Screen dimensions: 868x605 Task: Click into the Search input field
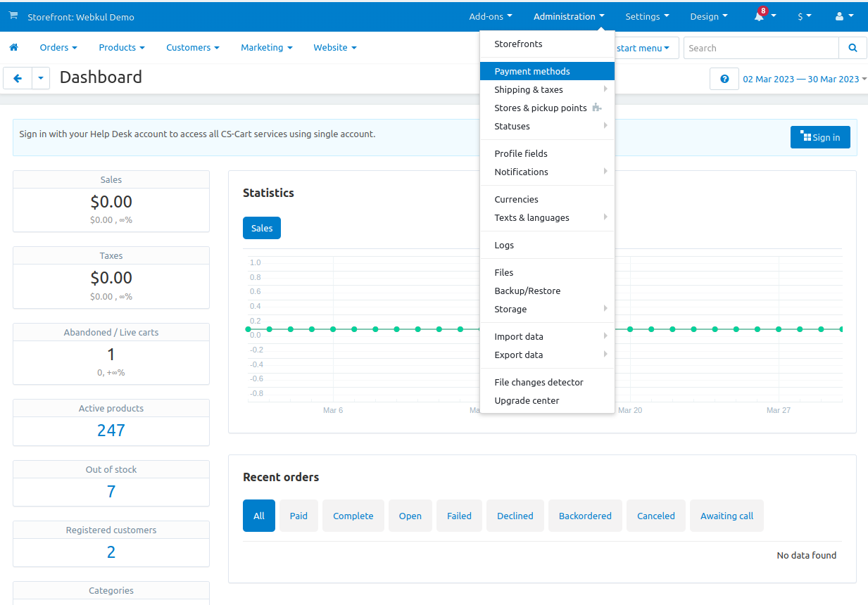click(x=760, y=48)
